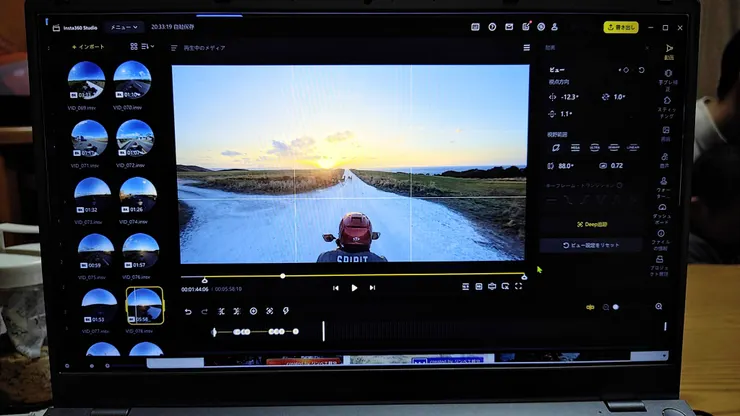Skip to the next frame or clip
Viewport: 740px width, 416px height.
(372, 288)
